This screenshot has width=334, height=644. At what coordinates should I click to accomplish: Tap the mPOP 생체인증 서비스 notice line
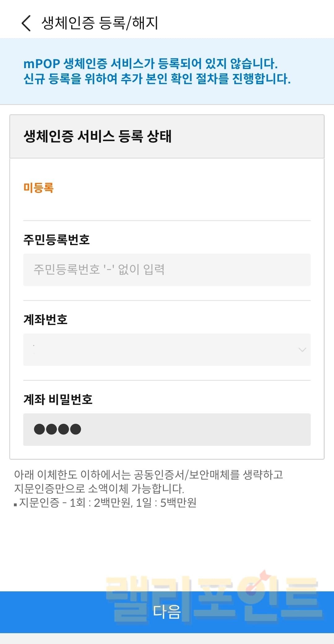click(x=150, y=64)
